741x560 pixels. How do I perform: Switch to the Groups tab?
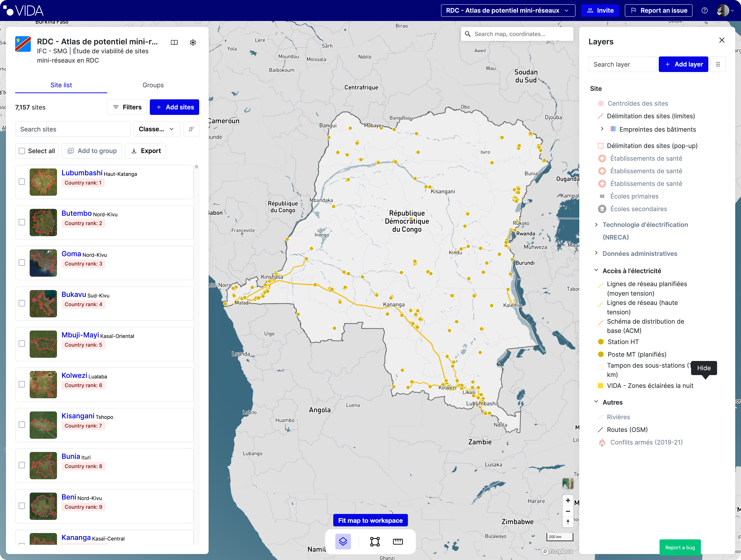153,85
